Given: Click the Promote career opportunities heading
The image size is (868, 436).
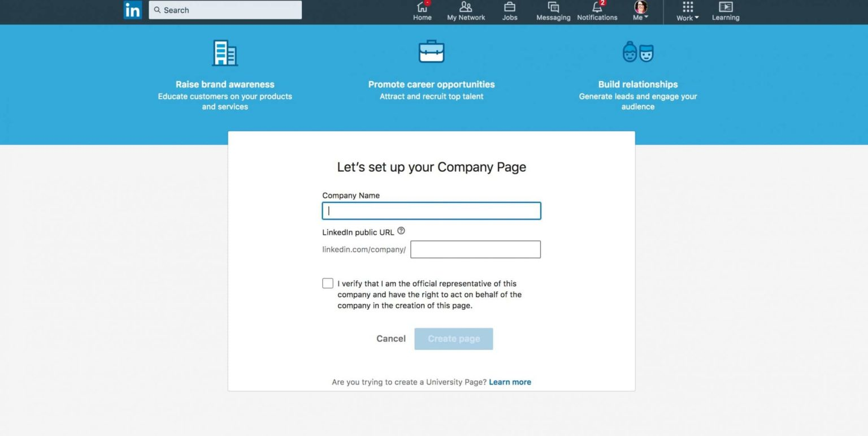Looking at the screenshot, I should [x=431, y=84].
